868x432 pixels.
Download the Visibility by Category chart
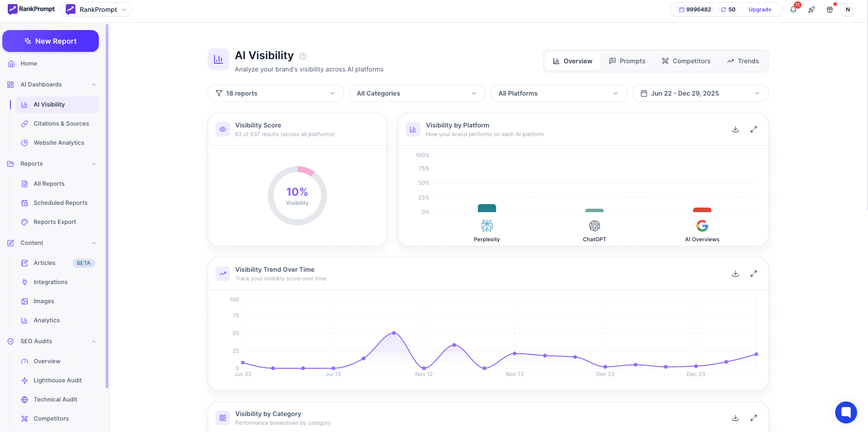(x=735, y=418)
